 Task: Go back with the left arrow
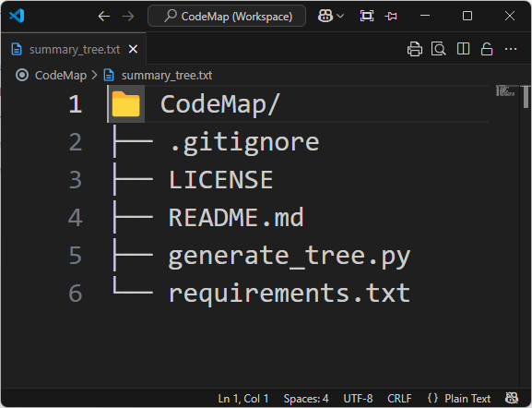pos(104,16)
